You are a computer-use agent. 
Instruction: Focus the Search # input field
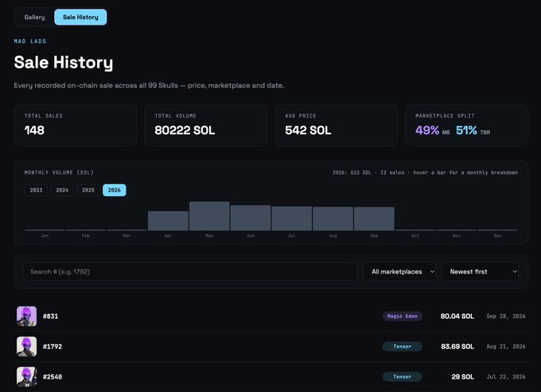(190, 272)
